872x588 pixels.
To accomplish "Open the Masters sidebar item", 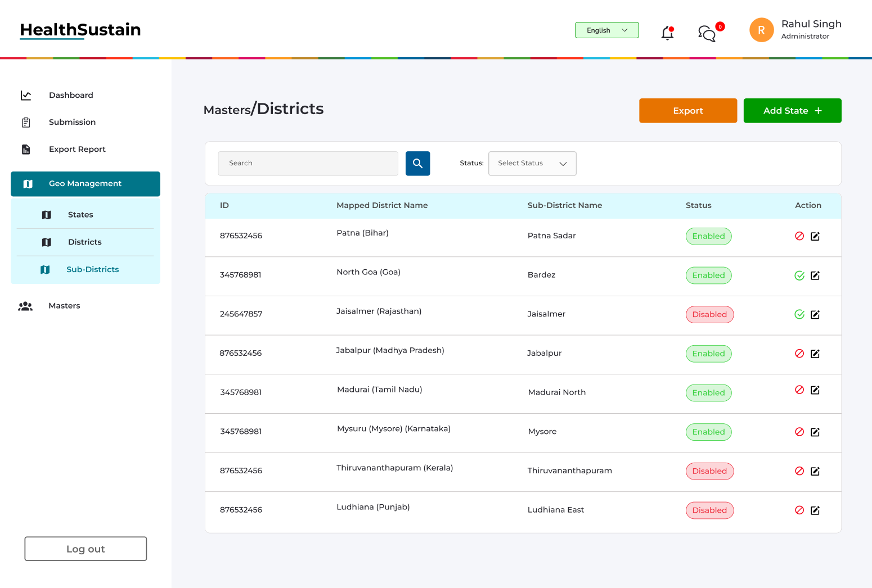I will pos(64,306).
